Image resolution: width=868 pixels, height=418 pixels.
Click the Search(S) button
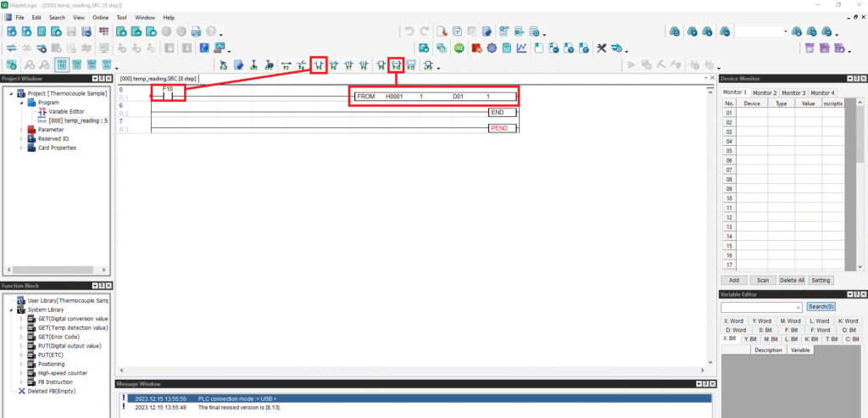(821, 307)
